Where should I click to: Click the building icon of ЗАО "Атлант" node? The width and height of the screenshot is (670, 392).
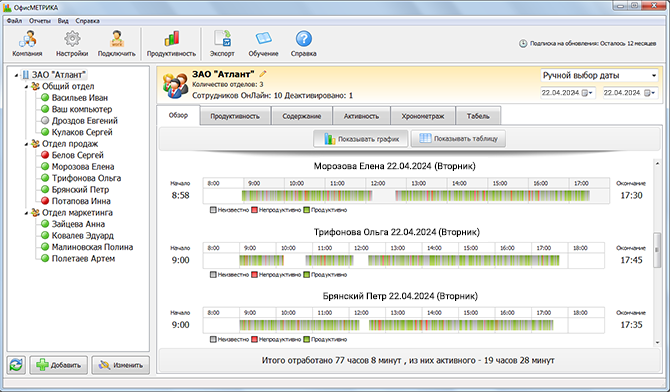click(x=26, y=75)
